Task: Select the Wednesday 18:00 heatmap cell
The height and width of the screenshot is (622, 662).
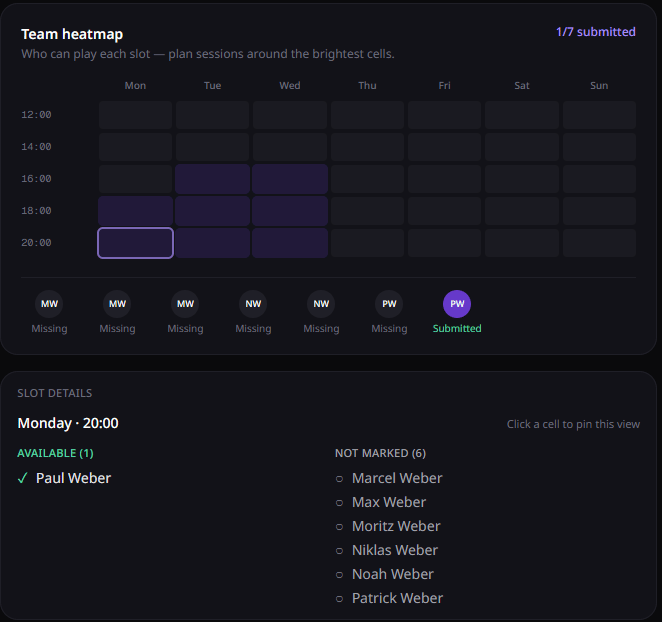Action: 290,211
